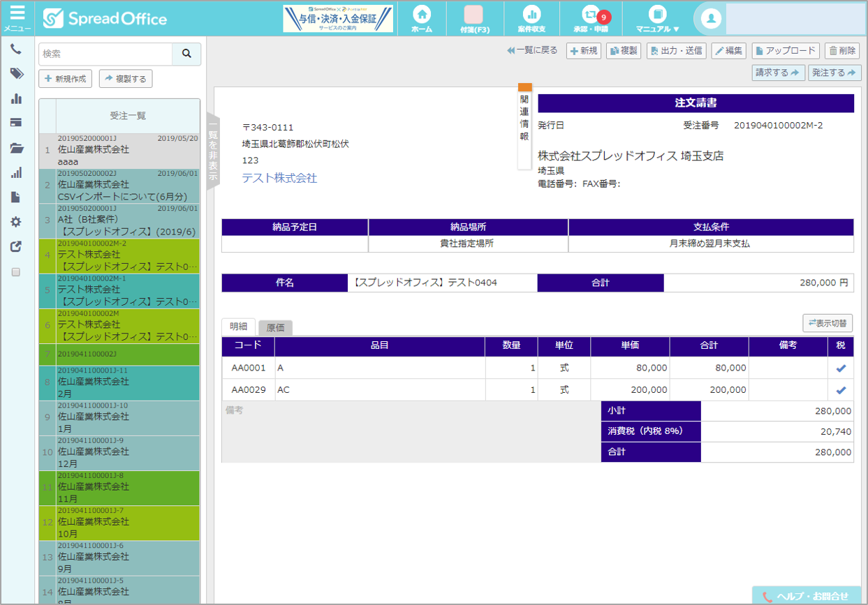Toggle the tax checkmark for row AA0029
The height and width of the screenshot is (605, 868).
[x=841, y=390]
